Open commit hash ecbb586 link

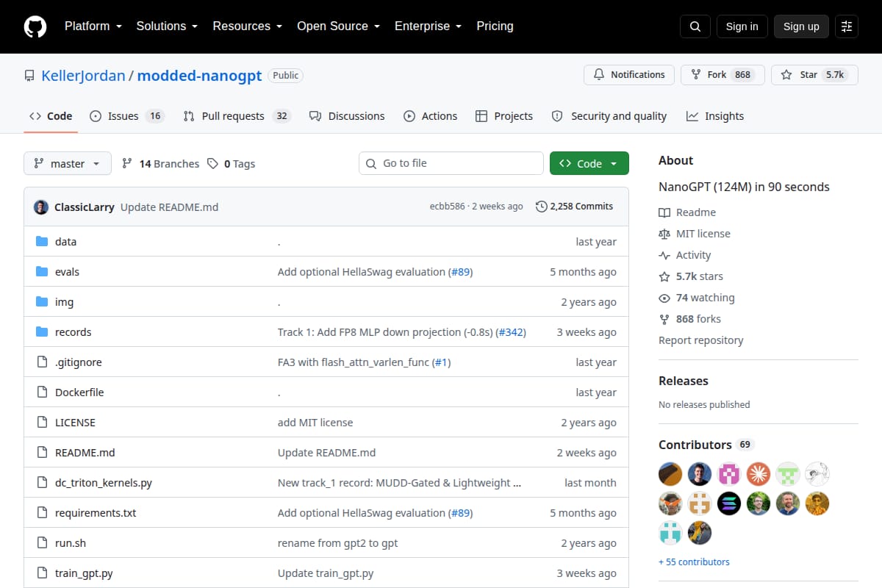[x=447, y=207]
